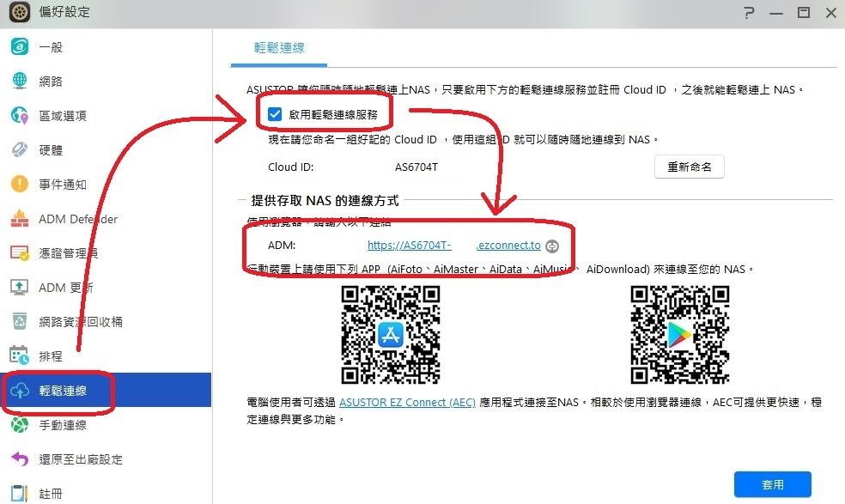Click 還原至出廠設定 undo arrow icon
845x504 pixels.
click(20, 459)
